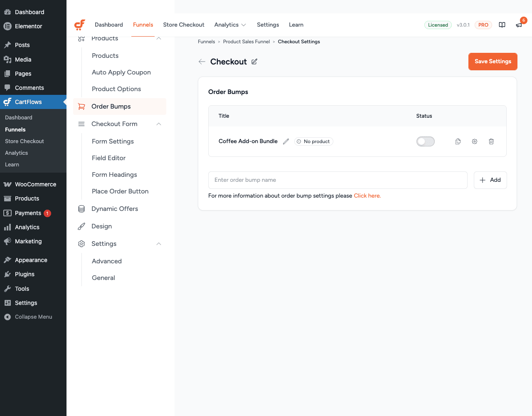
Task: Select Product Options in step menu
Action: 116,89
